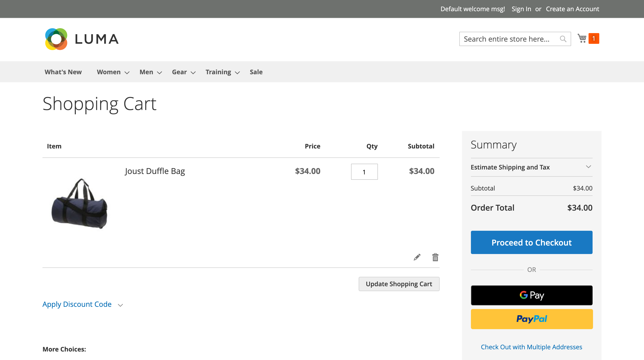
Task: Expand the Men menu chevron
Action: (159, 73)
